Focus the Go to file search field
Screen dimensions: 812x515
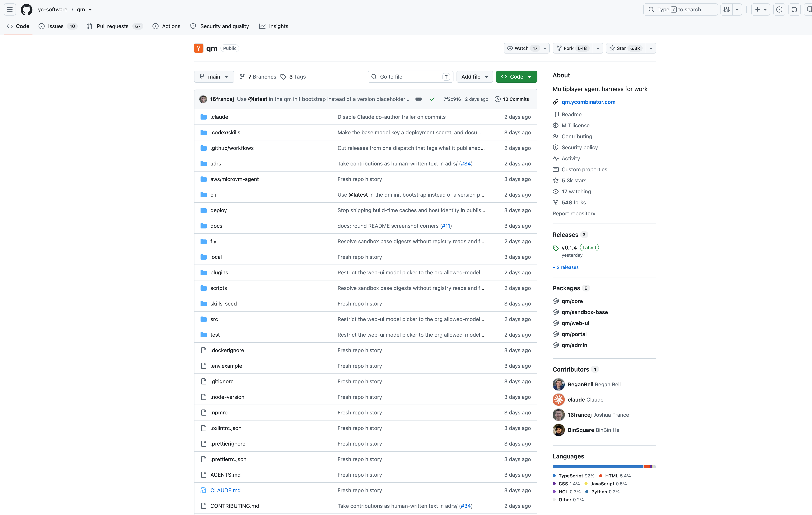click(x=410, y=77)
